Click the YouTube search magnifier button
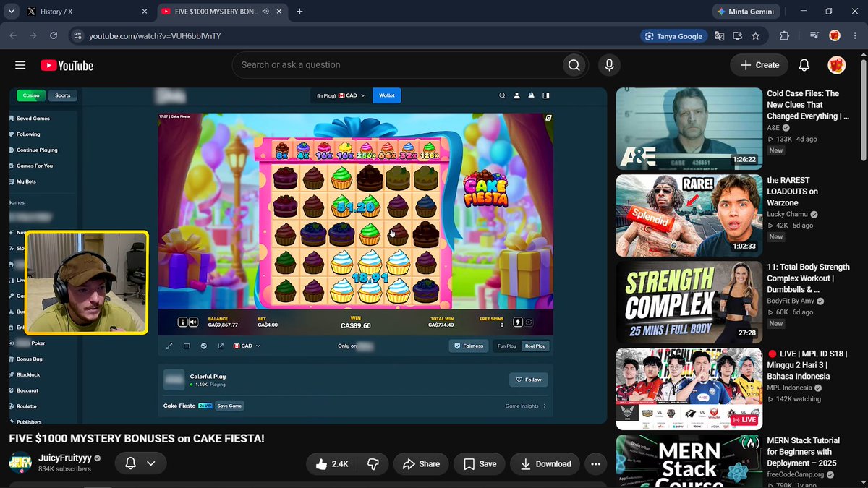Screen dimensions: 868x488 (574, 65)
